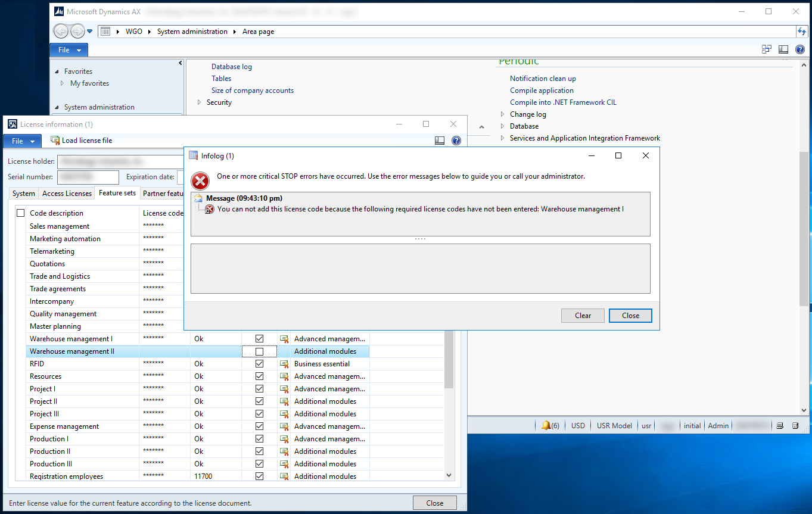Collapse the System administration navigation section

57,107
